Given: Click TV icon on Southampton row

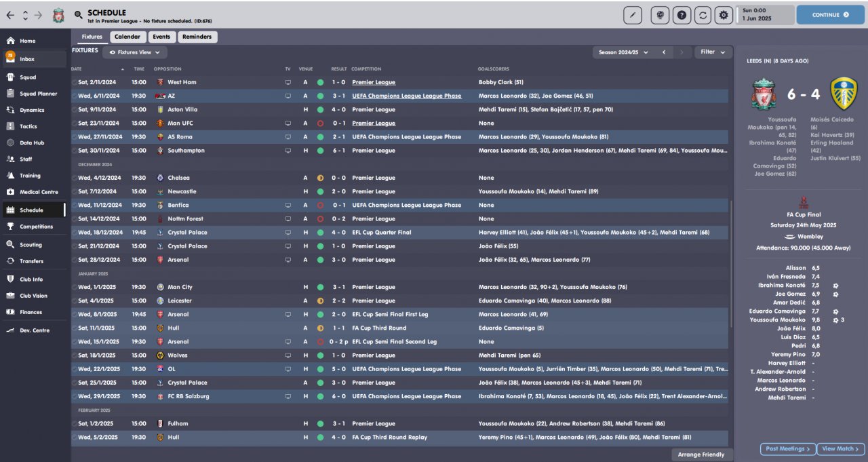Looking at the screenshot, I should [288, 151].
